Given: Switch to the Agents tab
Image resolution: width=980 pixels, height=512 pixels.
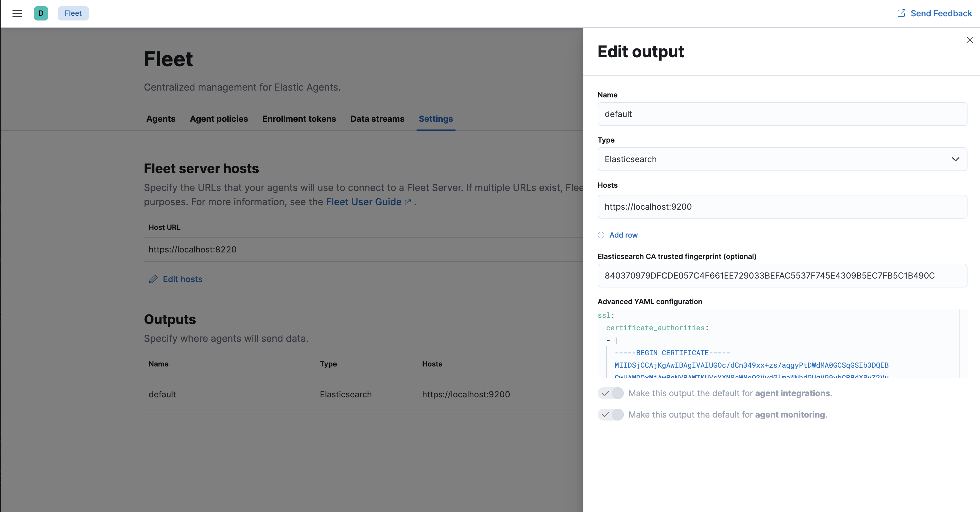Looking at the screenshot, I should point(161,119).
